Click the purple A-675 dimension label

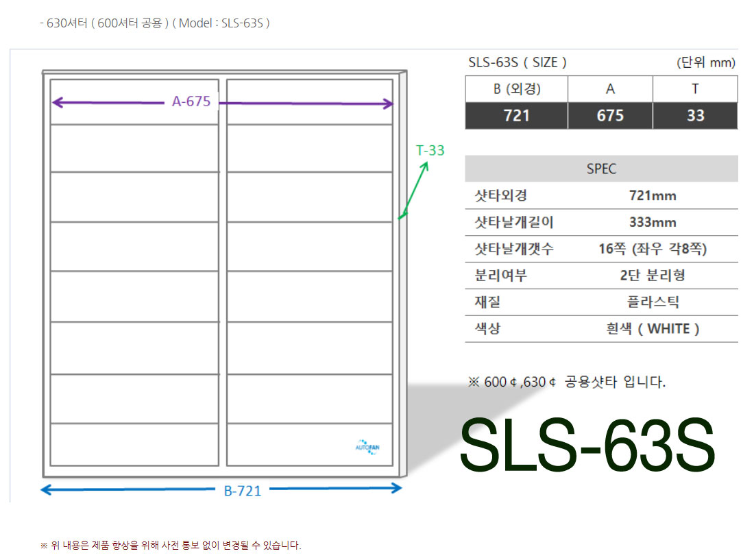pos(191,102)
